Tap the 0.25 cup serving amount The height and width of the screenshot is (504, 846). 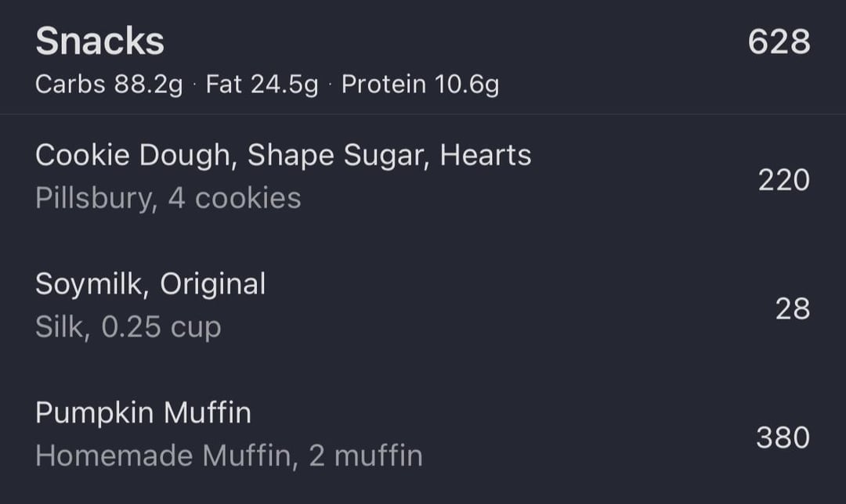tap(161, 328)
